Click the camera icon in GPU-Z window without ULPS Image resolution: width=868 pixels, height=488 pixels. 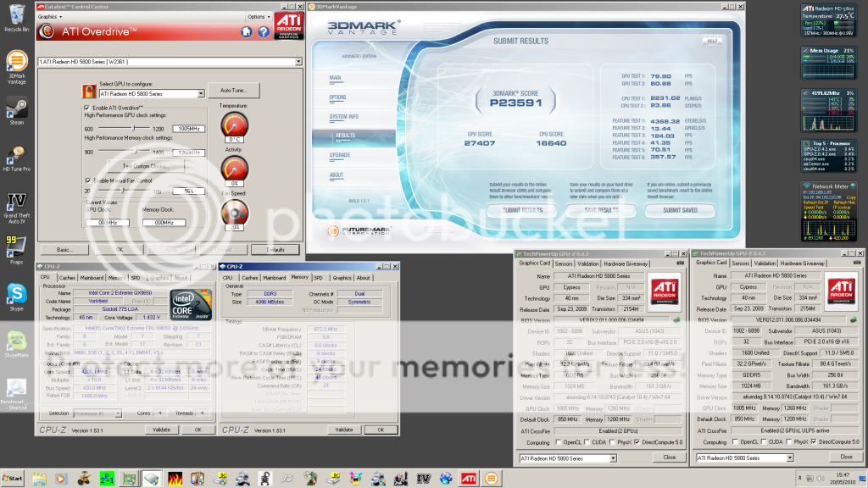click(681, 263)
